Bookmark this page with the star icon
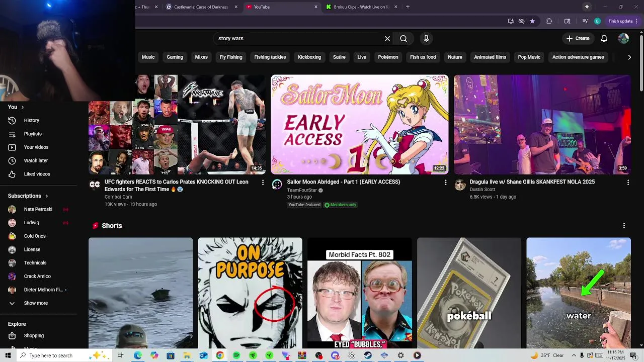The image size is (644, 362). 532,21
